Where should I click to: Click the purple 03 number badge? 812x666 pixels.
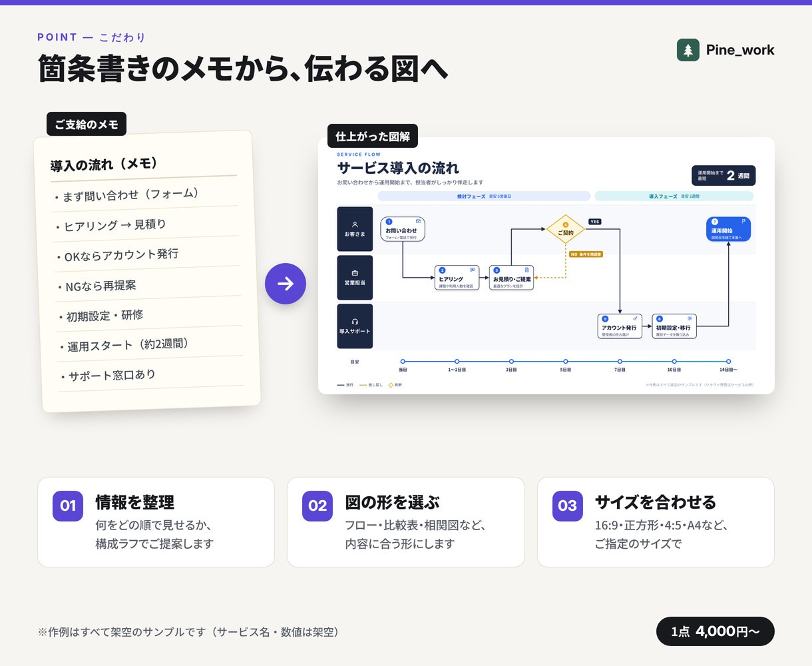[x=567, y=505]
